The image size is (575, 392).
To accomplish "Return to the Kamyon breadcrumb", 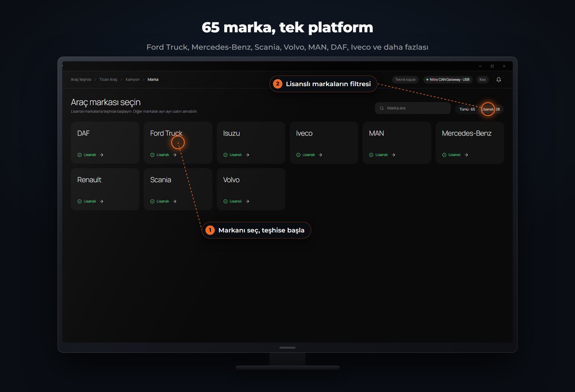I will coord(133,80).
